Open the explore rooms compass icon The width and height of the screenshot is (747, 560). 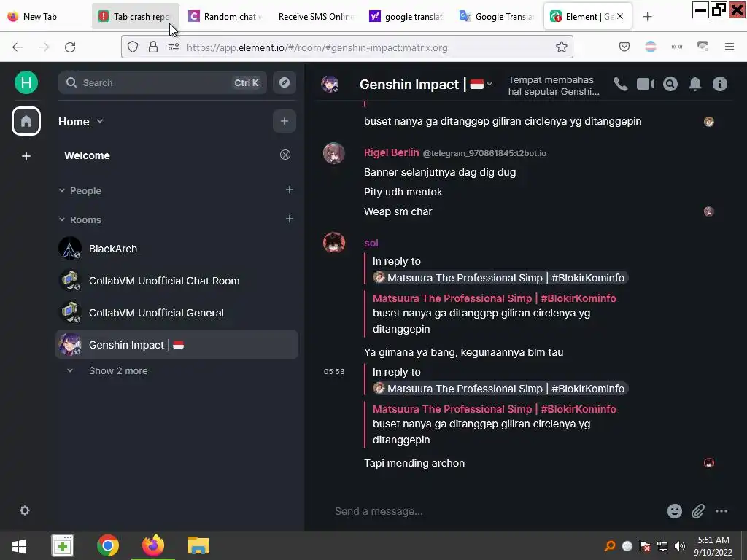pyautogui.click(x=285, y=82)
